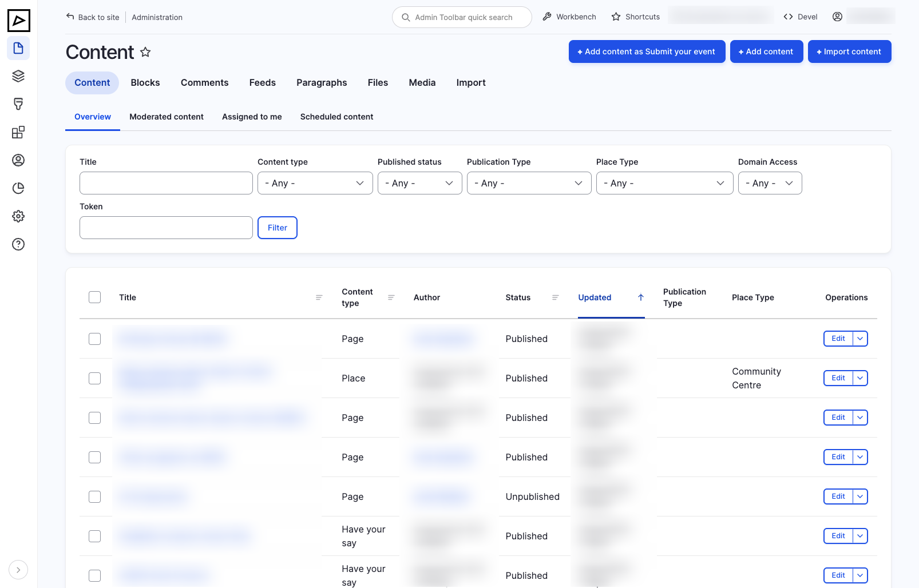Viewport: 919px width, 588px height.
Task: Click the Appearance brush icon in sidebar
Action: click(x=18, y=104)
